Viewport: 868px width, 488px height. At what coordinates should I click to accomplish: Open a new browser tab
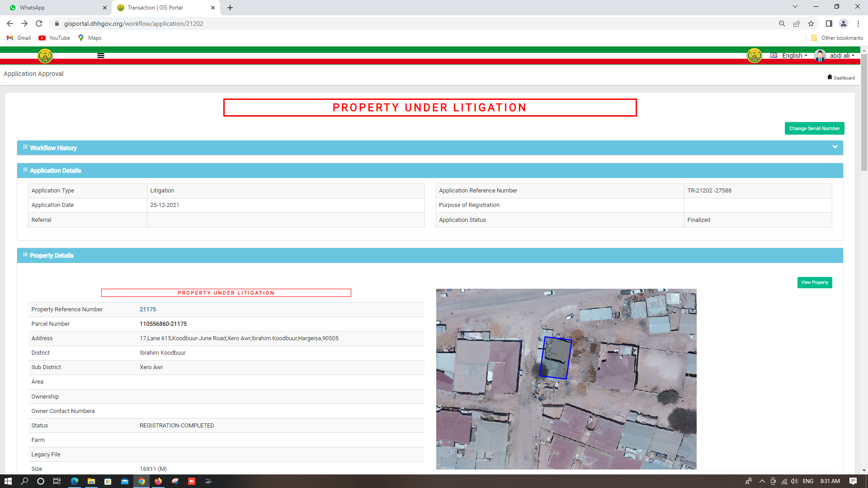click(x=230, y=8)
